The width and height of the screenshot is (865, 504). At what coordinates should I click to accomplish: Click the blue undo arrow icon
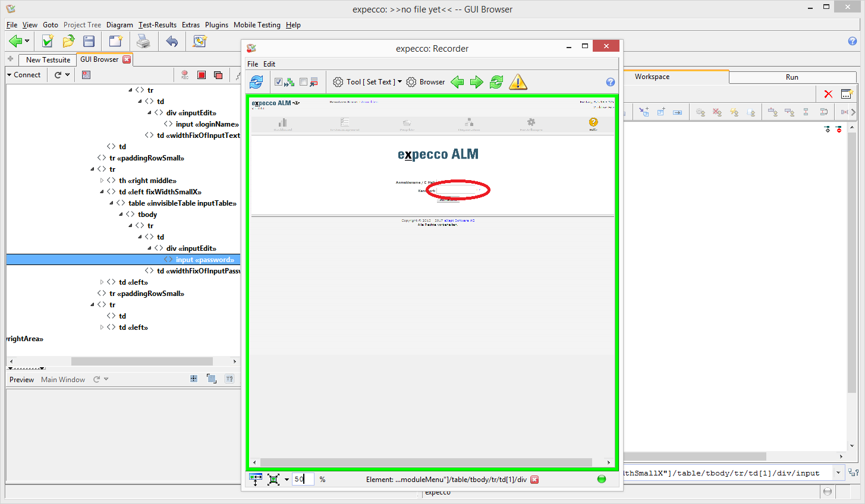[172, 41]
